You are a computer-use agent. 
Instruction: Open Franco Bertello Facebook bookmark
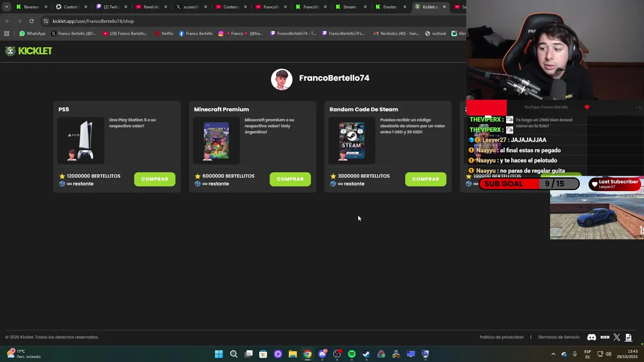(x=196, y=34)
